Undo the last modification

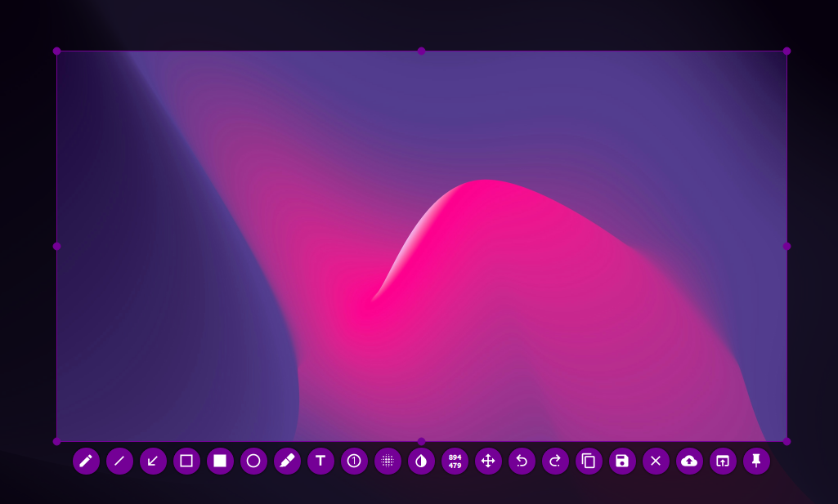[522, 461]
